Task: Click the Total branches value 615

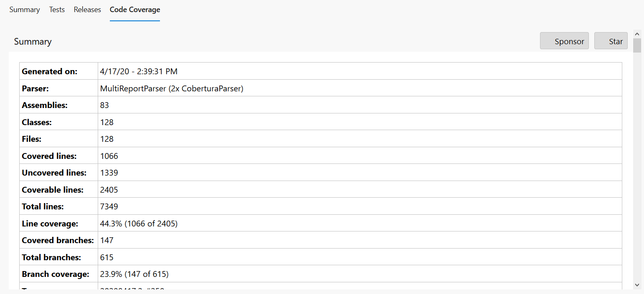Action: pyautogui.click(x=107, y=258)
